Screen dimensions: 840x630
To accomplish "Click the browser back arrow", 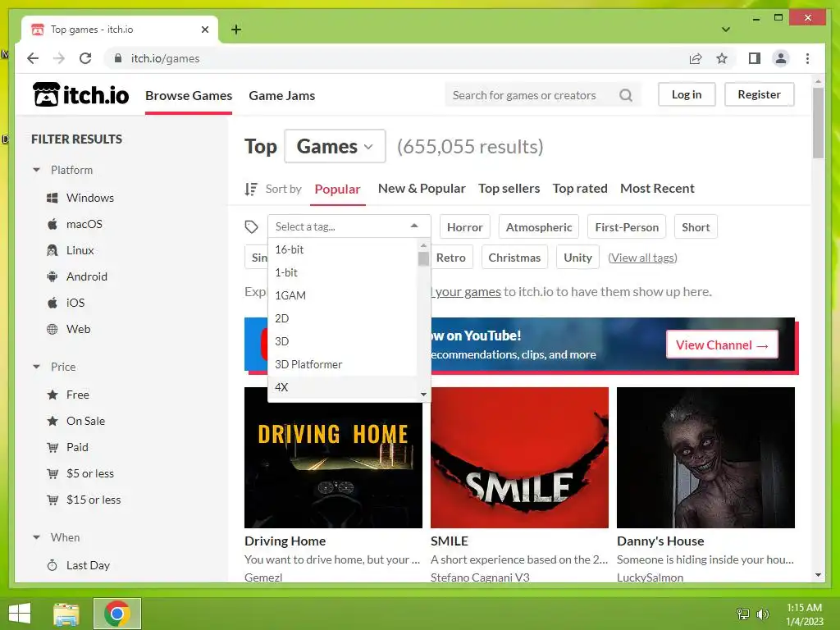I will pos(33,58).
